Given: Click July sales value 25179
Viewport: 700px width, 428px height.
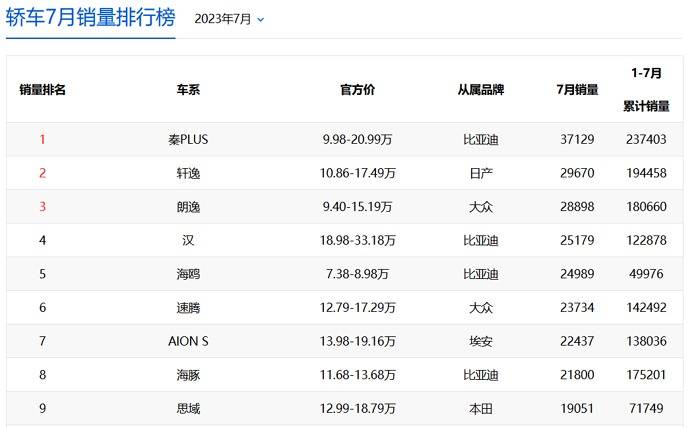Looking at the screenshot, I should (577, 241).
